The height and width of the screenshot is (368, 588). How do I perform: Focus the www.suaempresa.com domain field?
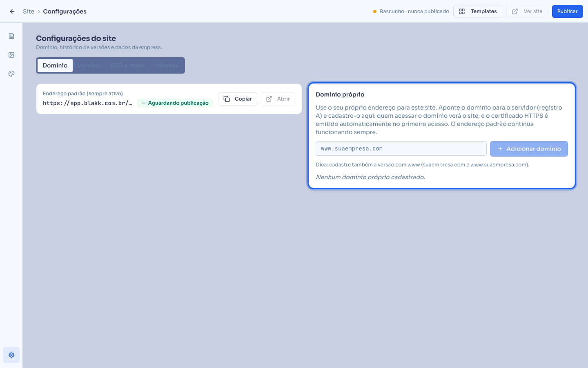tap(401, 149)
